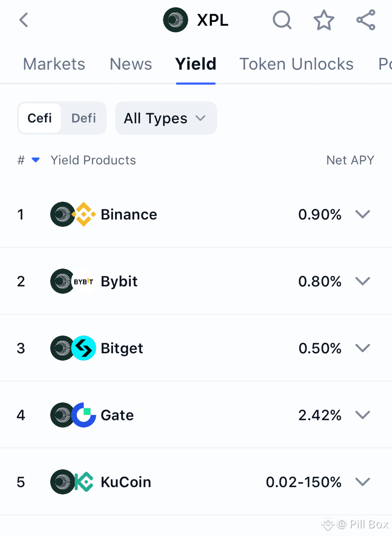Tap the back arrow icon
Image resolution: width=392 pixels, height=536 pixels.
(x=24, y=20)
